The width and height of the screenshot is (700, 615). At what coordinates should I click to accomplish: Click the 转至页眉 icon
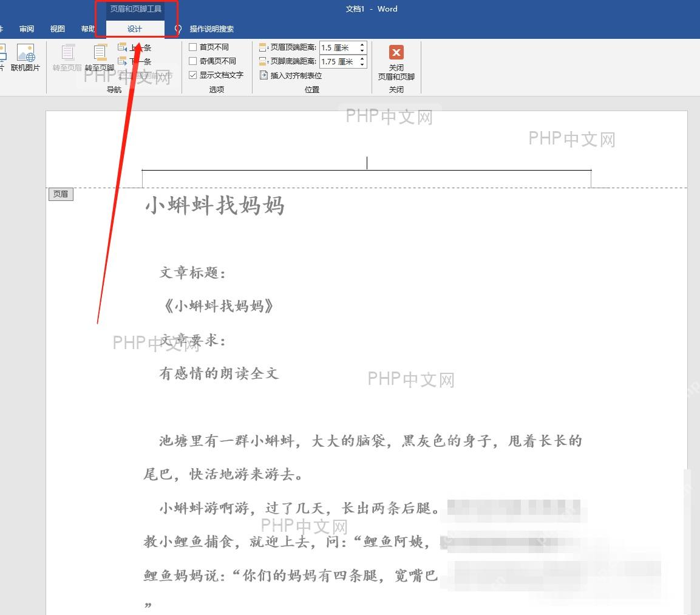pos(68,52)
